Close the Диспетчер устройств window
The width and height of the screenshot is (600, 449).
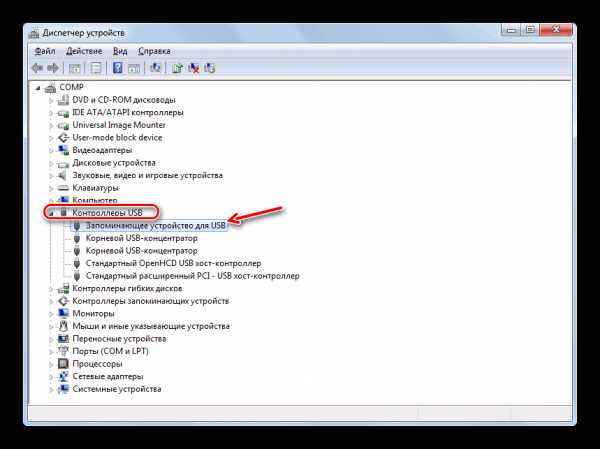(556, 30)
